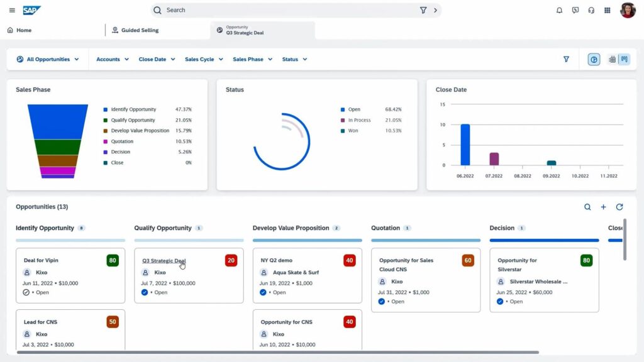Open the chat messages icon

coord(575,10)
